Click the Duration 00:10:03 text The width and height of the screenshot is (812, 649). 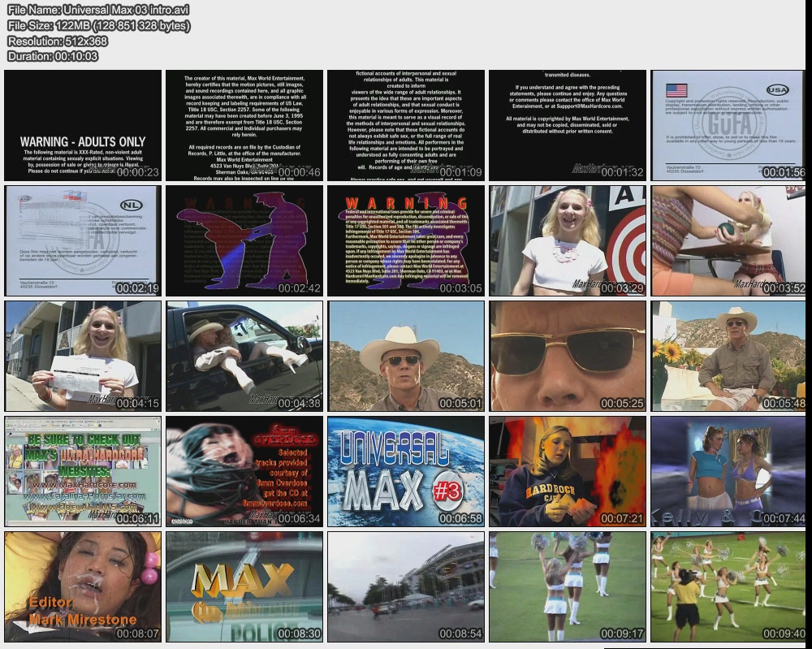coord(53,56)
